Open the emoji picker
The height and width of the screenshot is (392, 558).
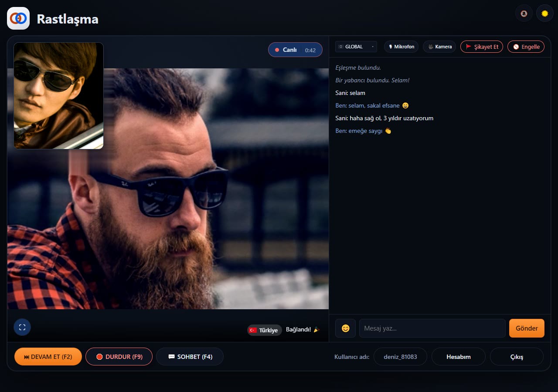coord(345,328)
